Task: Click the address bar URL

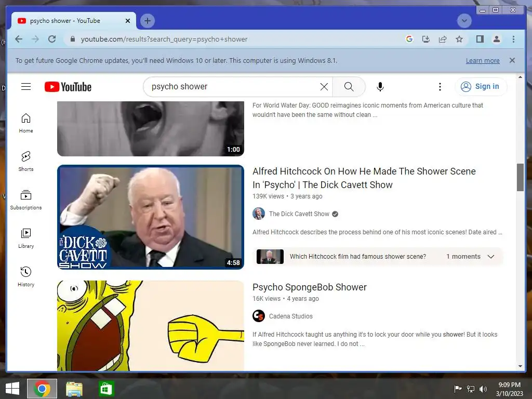Action: [x=164, y=39]
